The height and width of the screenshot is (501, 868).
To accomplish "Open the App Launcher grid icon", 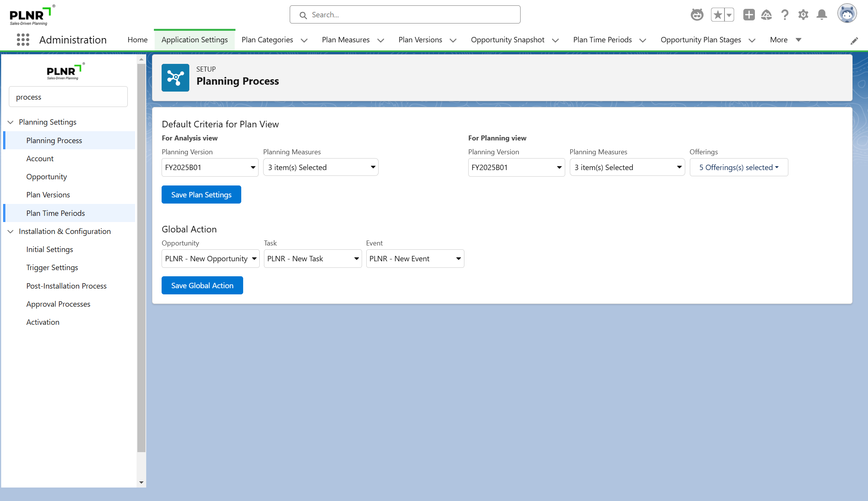I will tap(23, 40).
